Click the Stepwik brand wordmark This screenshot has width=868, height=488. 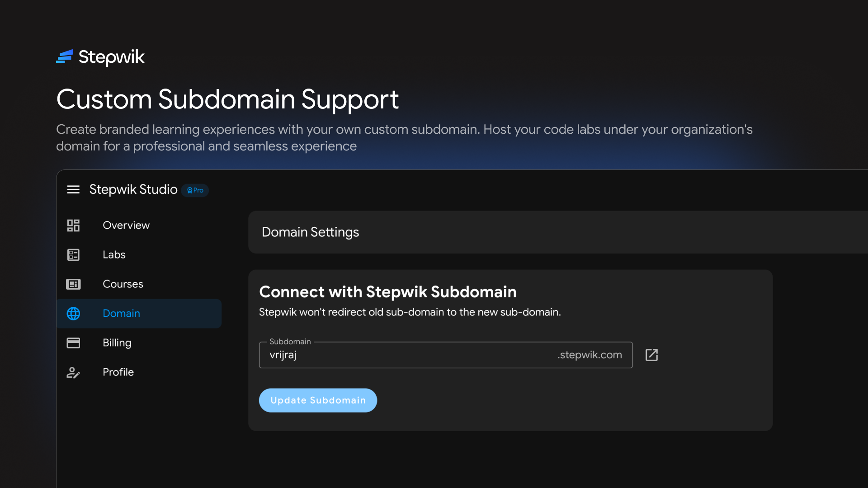pyautogui.click(x=111, y=57)
